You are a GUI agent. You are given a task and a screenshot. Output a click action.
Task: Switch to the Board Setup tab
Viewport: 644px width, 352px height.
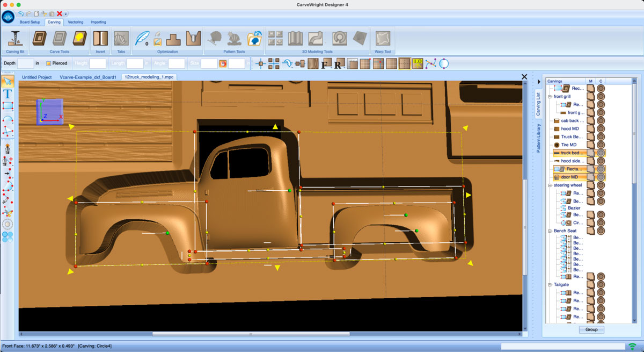pyautogui.click(x=30, y=22)
